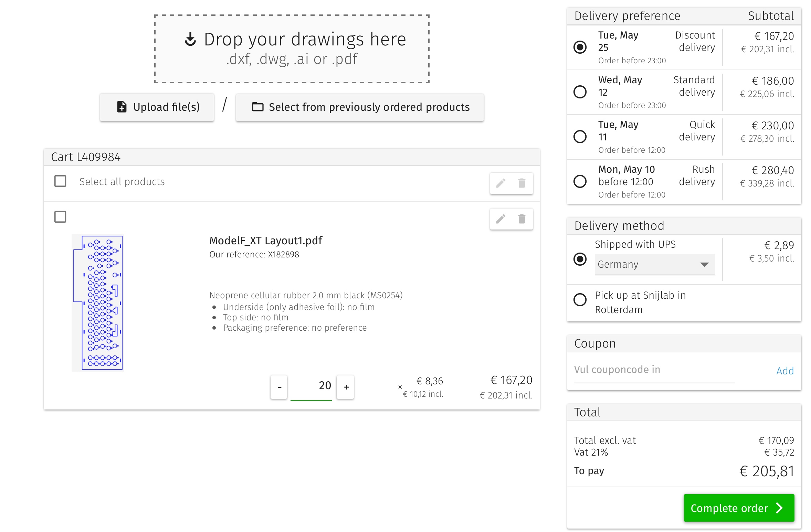This screenshot has height=532, width=811.
Task: Click the chevron arrow on Complete order
Action: [x=779, y=508]
